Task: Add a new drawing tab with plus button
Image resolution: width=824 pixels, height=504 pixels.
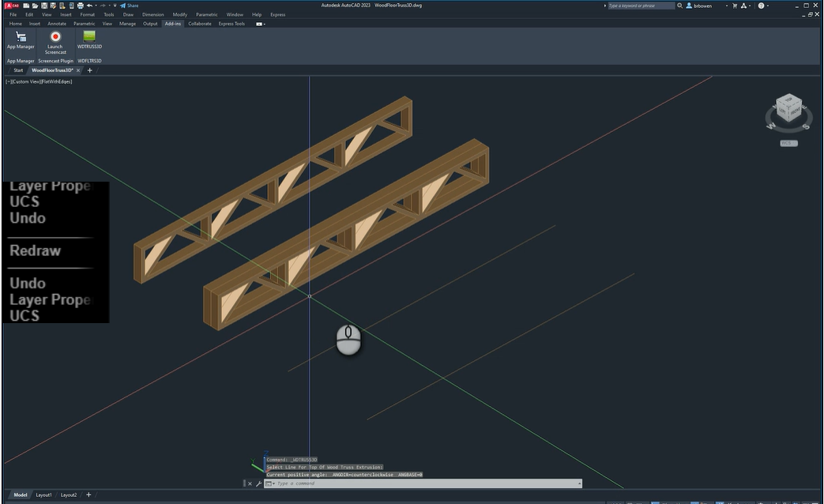Action: click(89, 70)
